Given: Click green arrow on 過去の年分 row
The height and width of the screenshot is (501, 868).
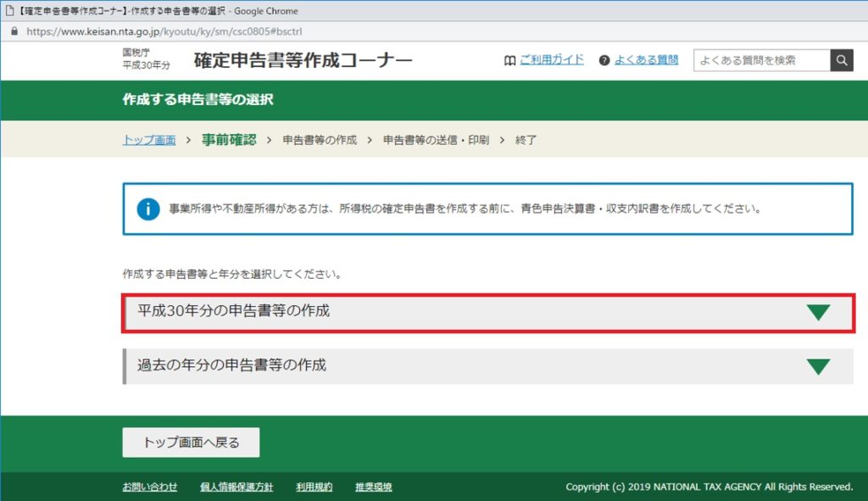Looking at the screenshot, I should (818, 366).
